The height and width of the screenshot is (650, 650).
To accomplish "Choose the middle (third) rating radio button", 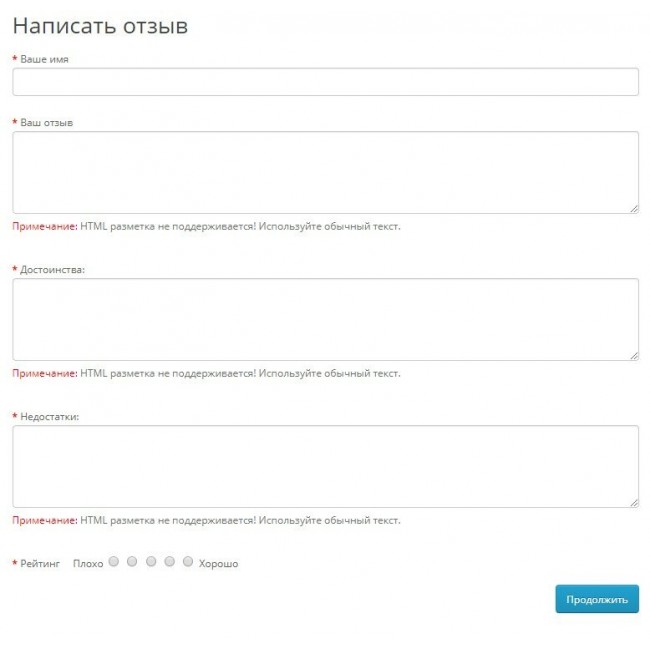I will (x=151, y=562).
